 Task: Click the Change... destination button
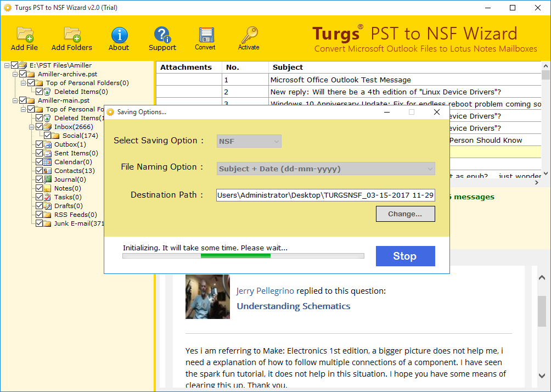(405, 214)
